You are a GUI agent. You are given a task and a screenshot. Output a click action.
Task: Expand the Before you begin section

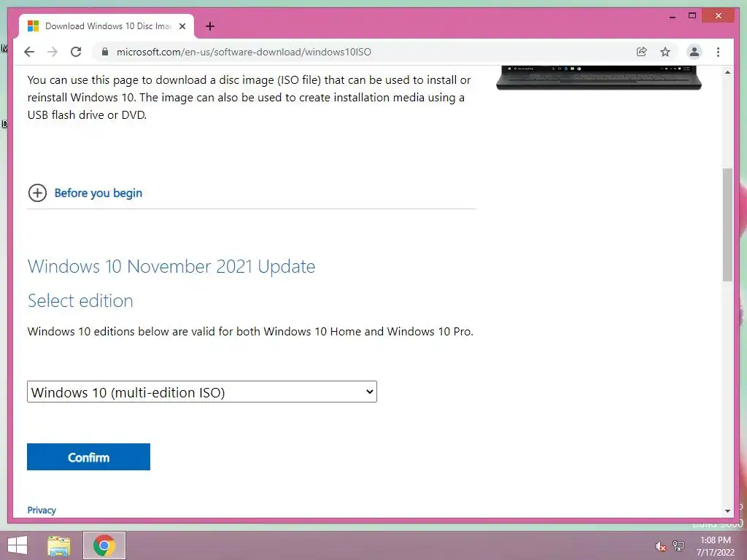37,192
